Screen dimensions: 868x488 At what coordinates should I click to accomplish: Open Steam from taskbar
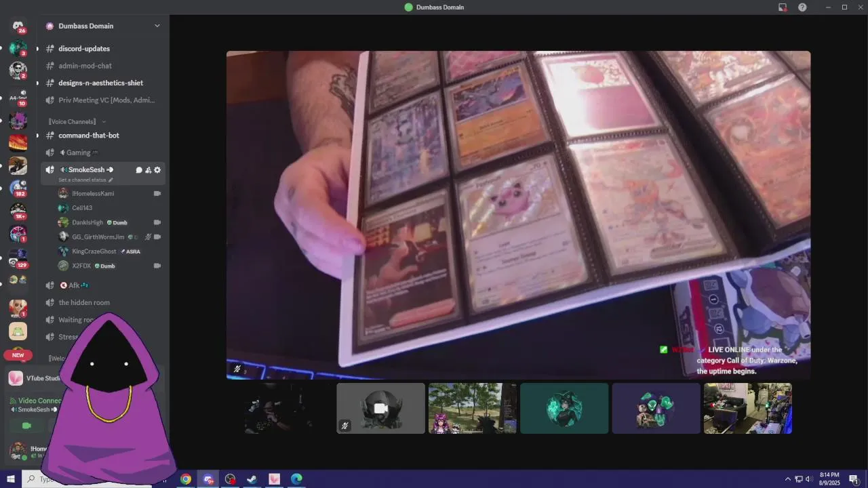(x=252, y=479)
